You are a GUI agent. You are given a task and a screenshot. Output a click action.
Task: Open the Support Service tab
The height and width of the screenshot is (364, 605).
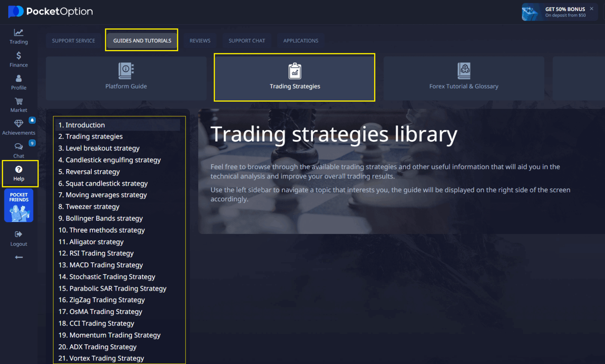[73, 40]
